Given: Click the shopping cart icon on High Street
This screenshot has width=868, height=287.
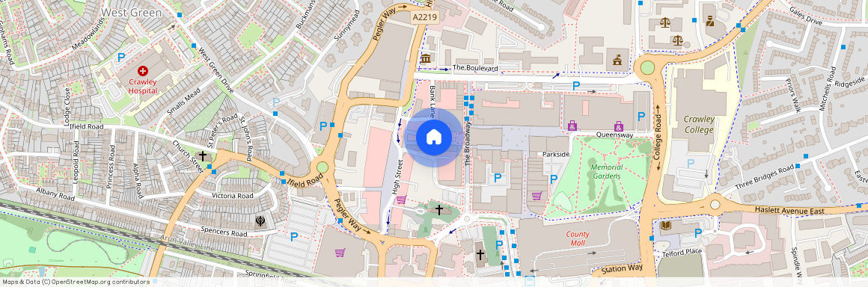Looking at the screenshot, I should click(x=401, y=200).
